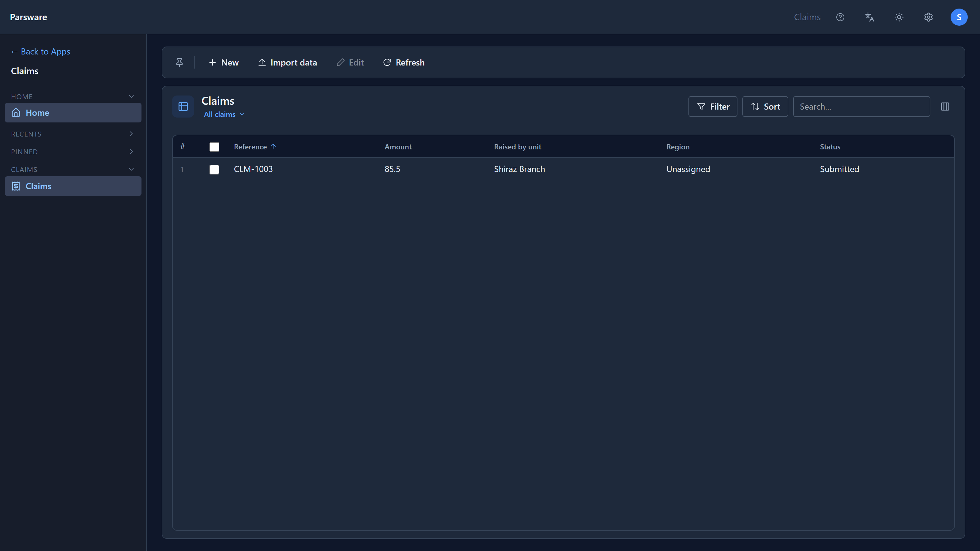Screen dimensions: 980x551
Task: Click the column chooser icon beside search
Action: (x=945, y=107)
